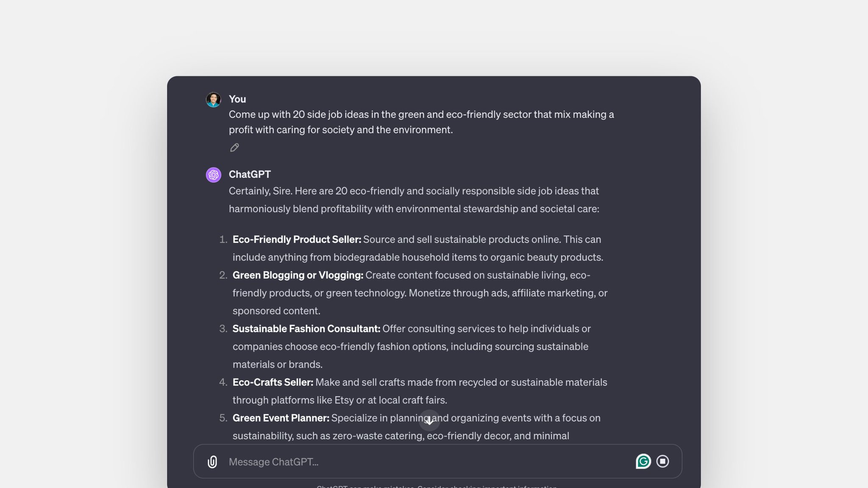Click the "Eco-Crafts Seller" heading
The height and width of the screenshot is (488, 868).
coord(273,382)
